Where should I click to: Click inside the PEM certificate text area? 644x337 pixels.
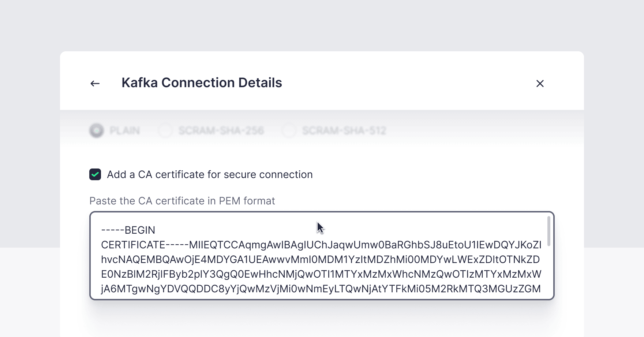[322, 256]
